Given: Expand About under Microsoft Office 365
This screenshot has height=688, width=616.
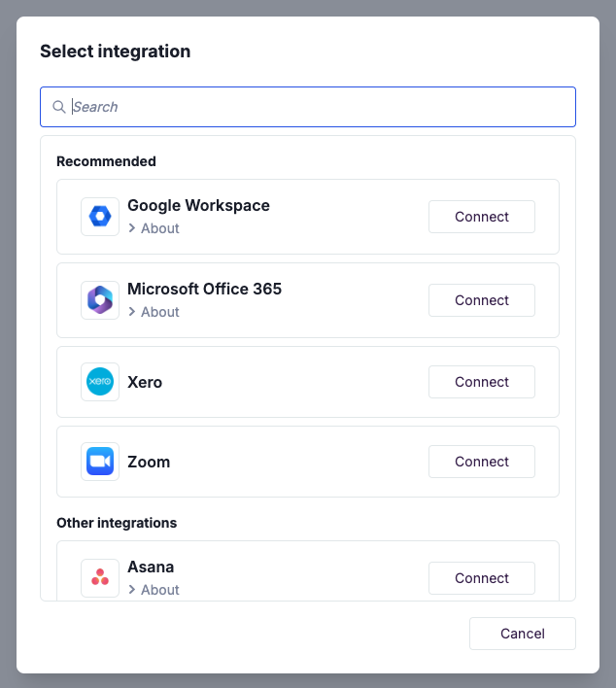Looking at the screenshot, I should (154, 312).
